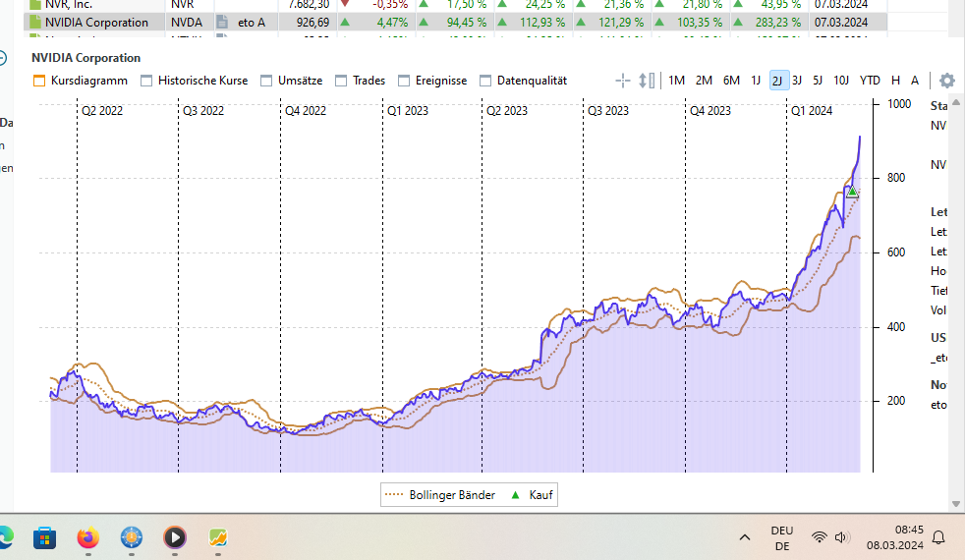
Task: Click the A range button
Action: tap(915, 81)
